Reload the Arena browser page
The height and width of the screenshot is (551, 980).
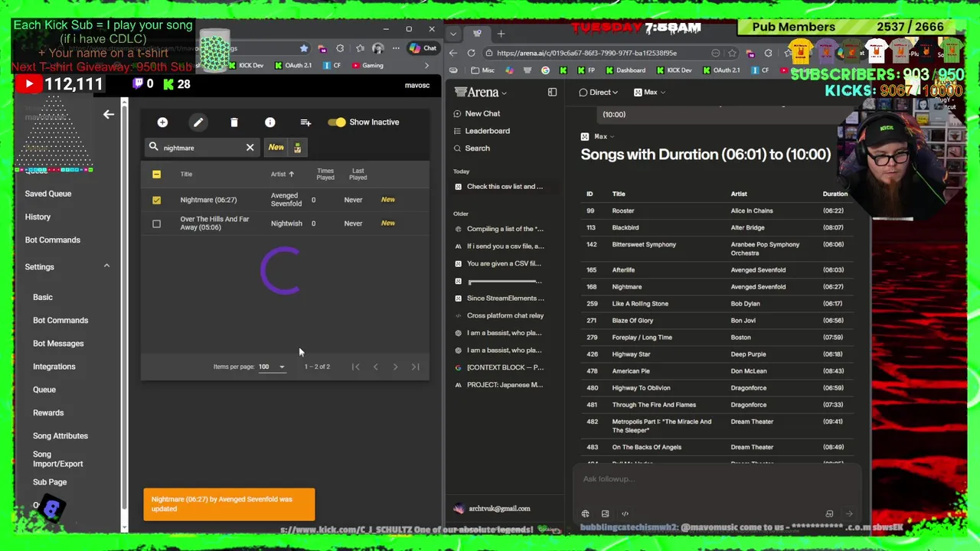tap(471, 53)
